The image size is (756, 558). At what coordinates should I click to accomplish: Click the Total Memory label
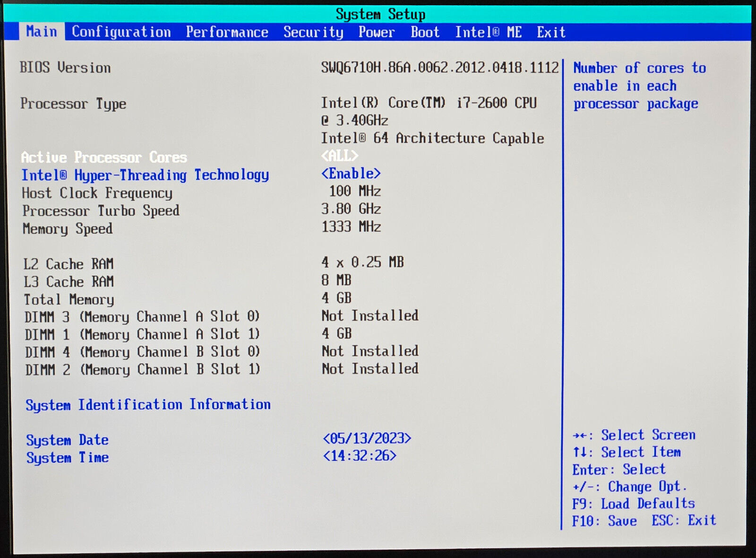coord(69,300)
